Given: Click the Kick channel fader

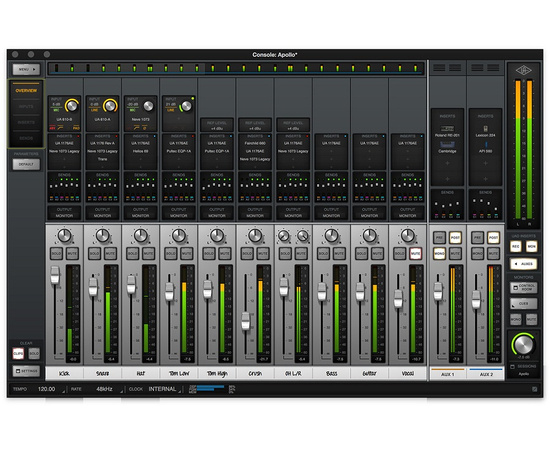Looking at the screenshot, I should tap(55, 275).
